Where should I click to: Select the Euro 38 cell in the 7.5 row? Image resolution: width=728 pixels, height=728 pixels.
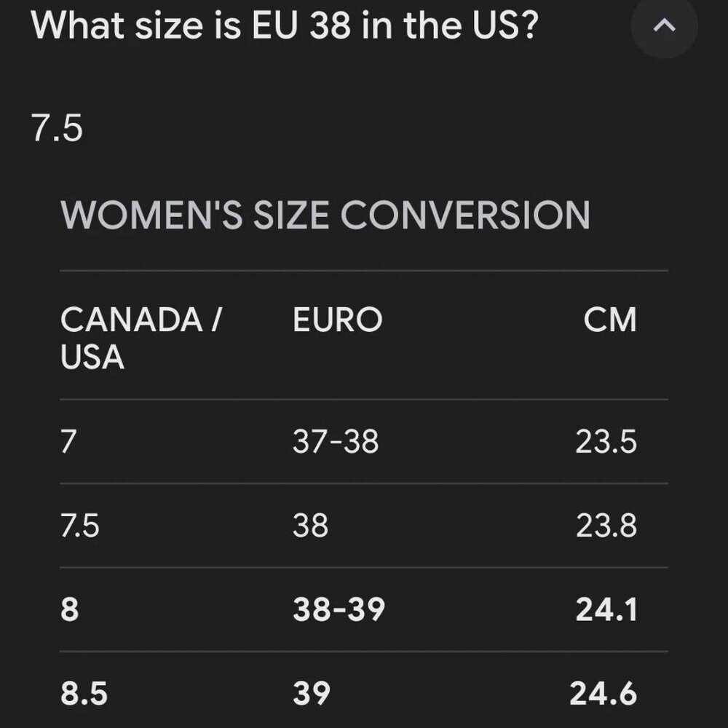[x=311, y=526]
